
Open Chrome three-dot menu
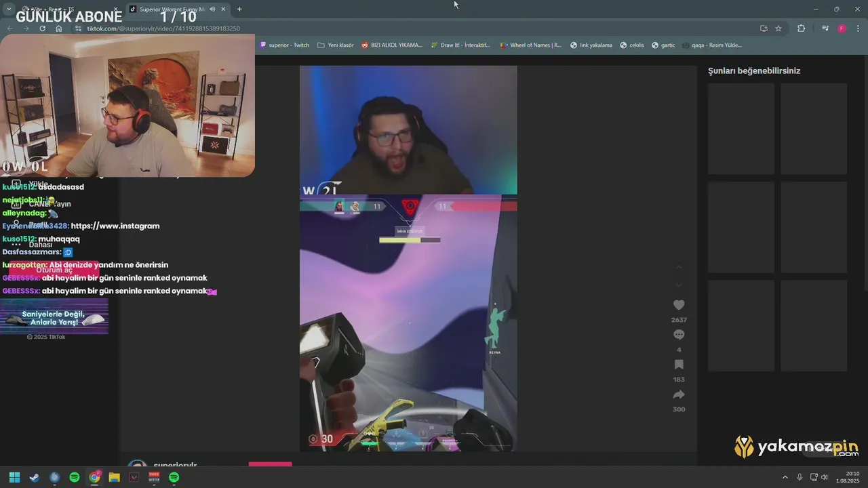[858, 28]
